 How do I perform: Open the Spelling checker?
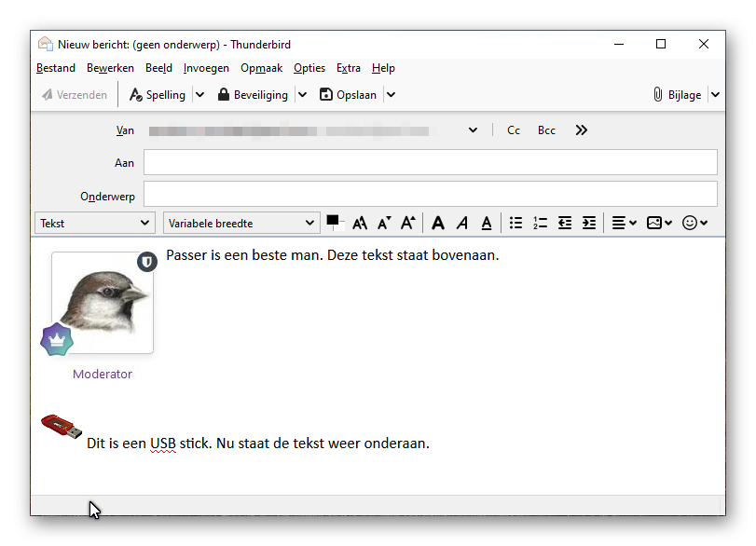(158, 95)
